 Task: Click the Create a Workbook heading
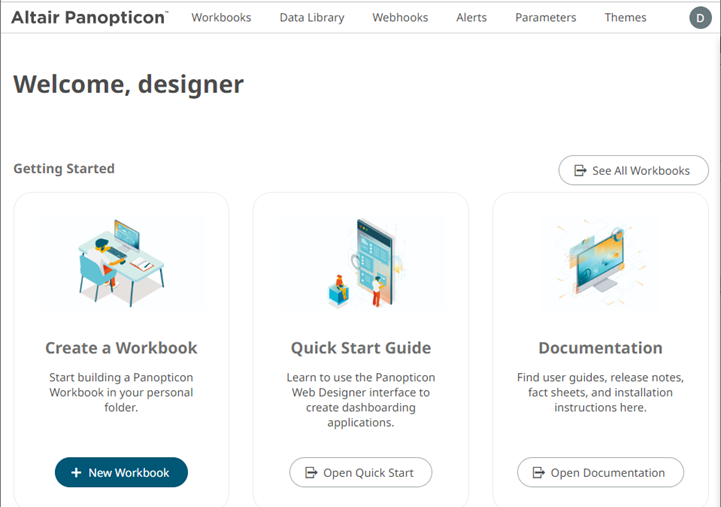click(121, 348)
